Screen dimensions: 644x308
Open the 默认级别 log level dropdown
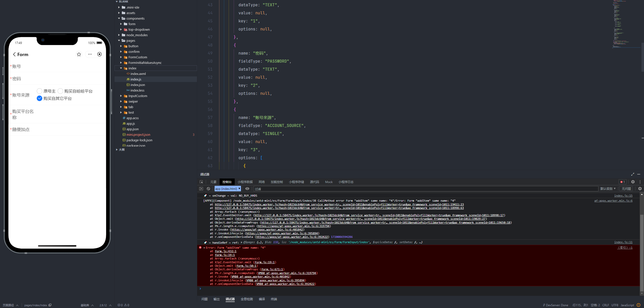point(608,189)
